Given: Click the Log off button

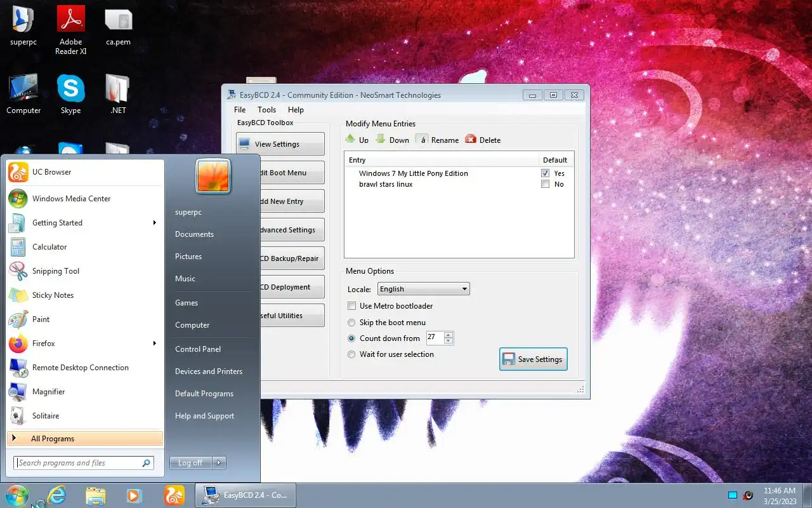Looking at the screenshot, I should pos(190,463).
